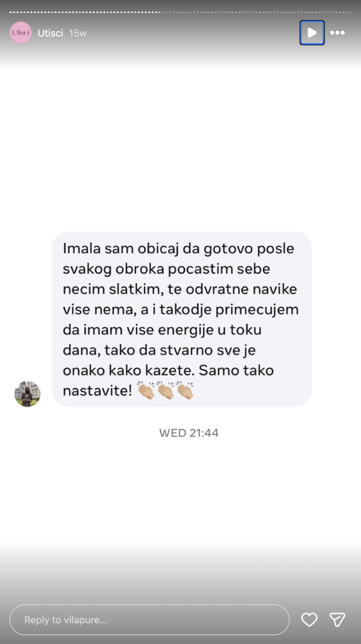Click the first segment of story progress bar
This screenshot has width=361, height=644.
[x=11, y=13]
